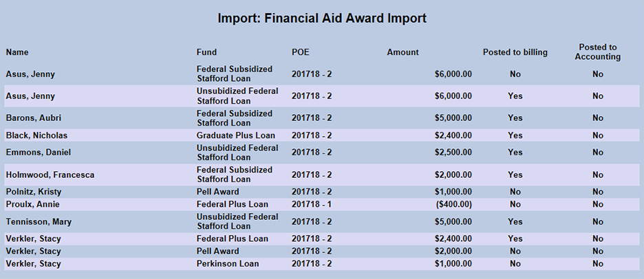644x279 pixels.
Task: Click the Amount column header
Action: pos(402,52)
